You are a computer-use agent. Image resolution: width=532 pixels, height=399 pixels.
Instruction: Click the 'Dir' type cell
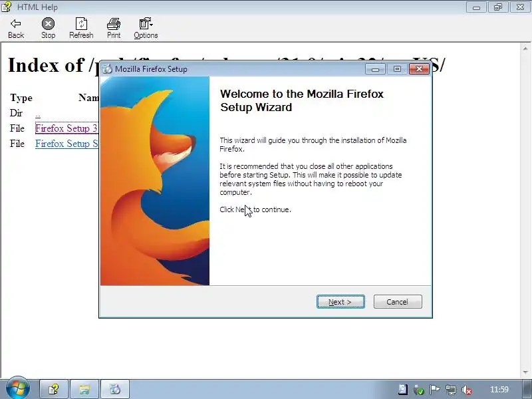pos(16,113)
